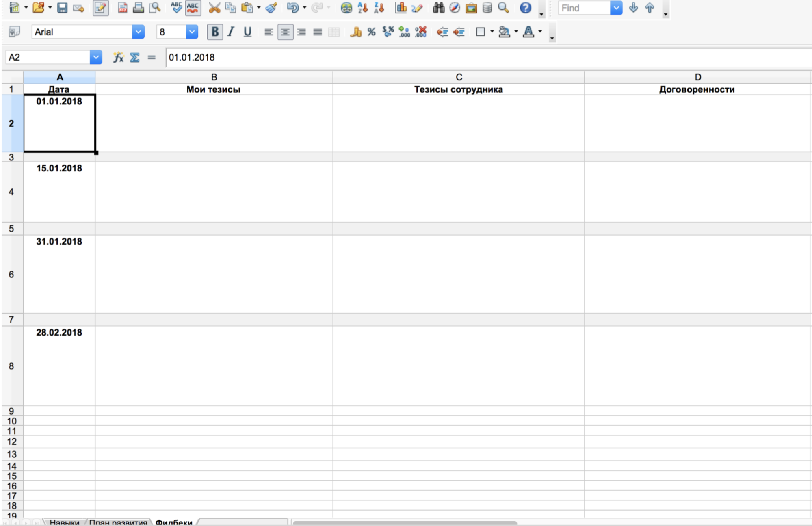Find the previous match with the up arrow
The height and width of the screenshot is (526, 812).
point(650,8)
